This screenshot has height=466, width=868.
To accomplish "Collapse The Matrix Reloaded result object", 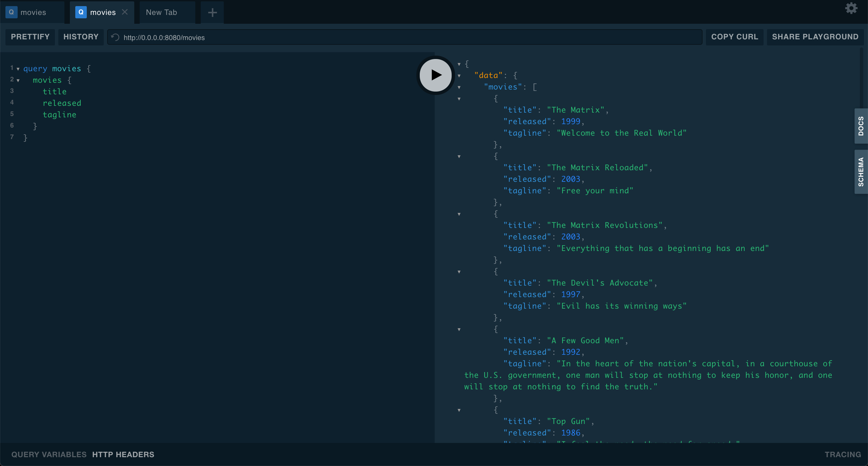I will pyautogui.click(x=459, y=156).
